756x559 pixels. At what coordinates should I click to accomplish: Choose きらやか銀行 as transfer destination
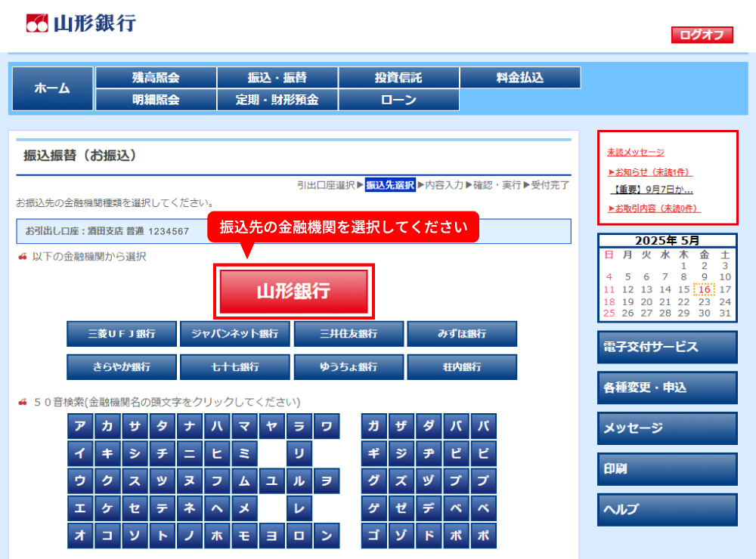(x=122, y=367)
